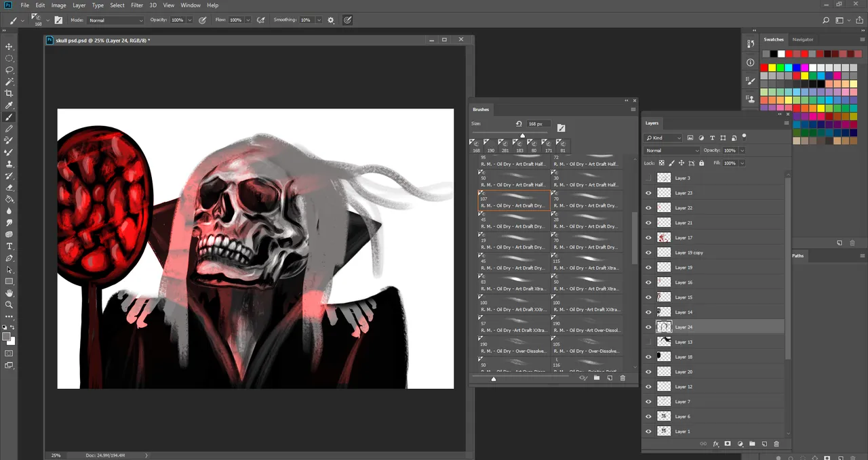Select the Clone Stamp tool
Screen dimensions: 868x460
coord(9,164)
